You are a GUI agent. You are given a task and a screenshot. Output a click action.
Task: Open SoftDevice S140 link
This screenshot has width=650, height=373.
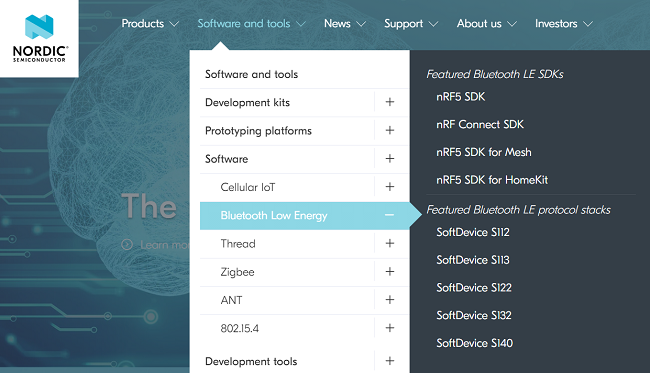coord(474,344)
